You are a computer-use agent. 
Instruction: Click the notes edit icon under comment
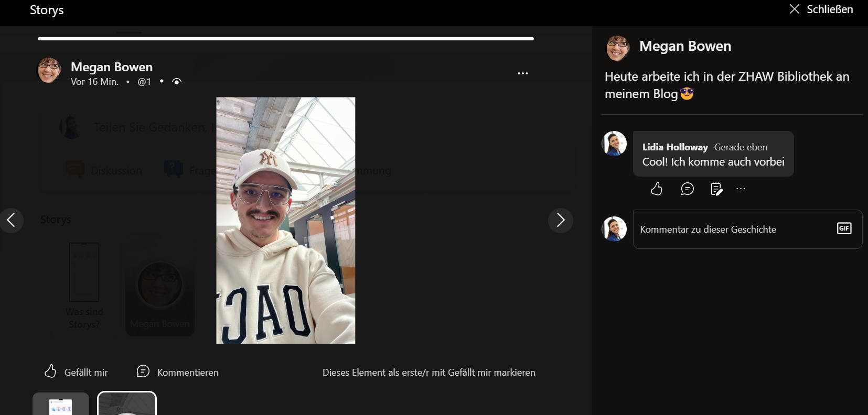point(716,189)
